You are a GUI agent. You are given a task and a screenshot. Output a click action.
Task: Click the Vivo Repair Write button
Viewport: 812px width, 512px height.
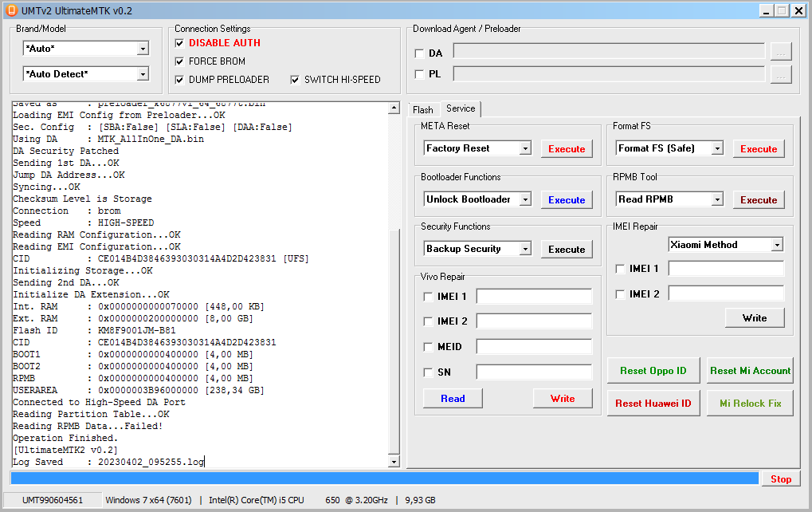click(563, 399)
